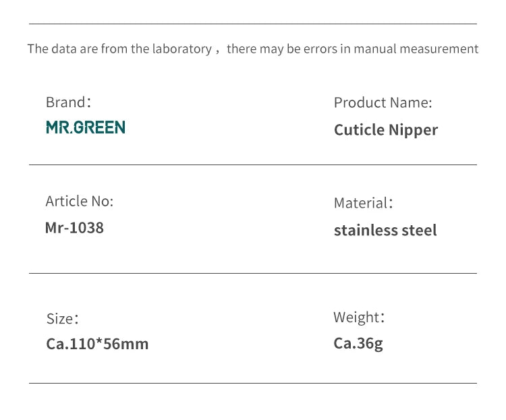
Task: Click the words manual measurement in the disclaimer
Action: [x=416, y=49]
